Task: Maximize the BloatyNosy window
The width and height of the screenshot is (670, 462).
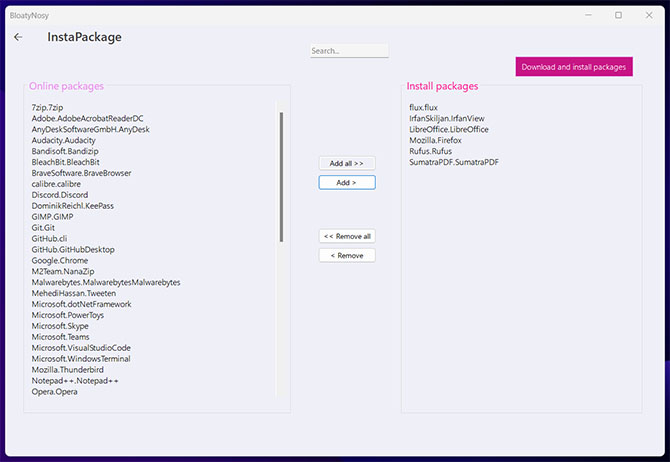Action: tap(618, 15)
